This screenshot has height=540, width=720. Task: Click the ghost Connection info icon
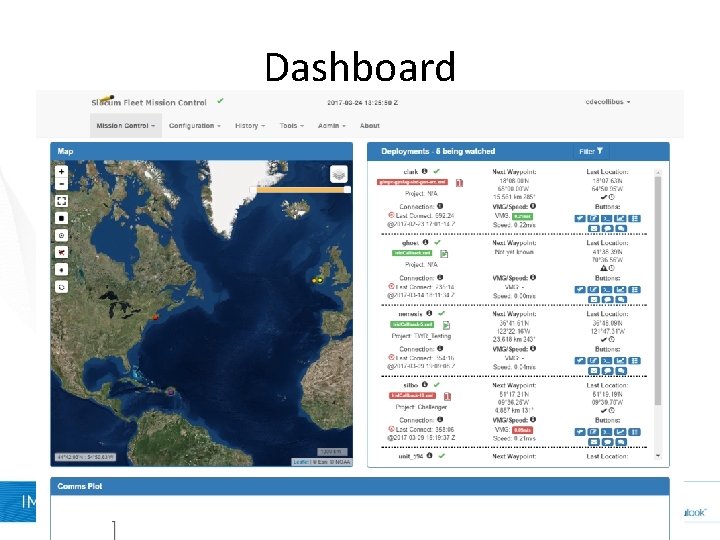point(440,277)
